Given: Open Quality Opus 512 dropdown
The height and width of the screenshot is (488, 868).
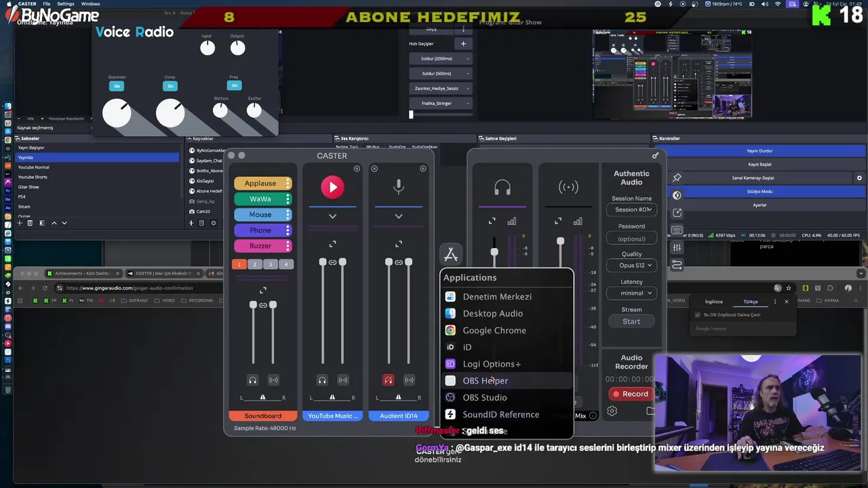Looking at the screenshot, I should coord(631,266).
